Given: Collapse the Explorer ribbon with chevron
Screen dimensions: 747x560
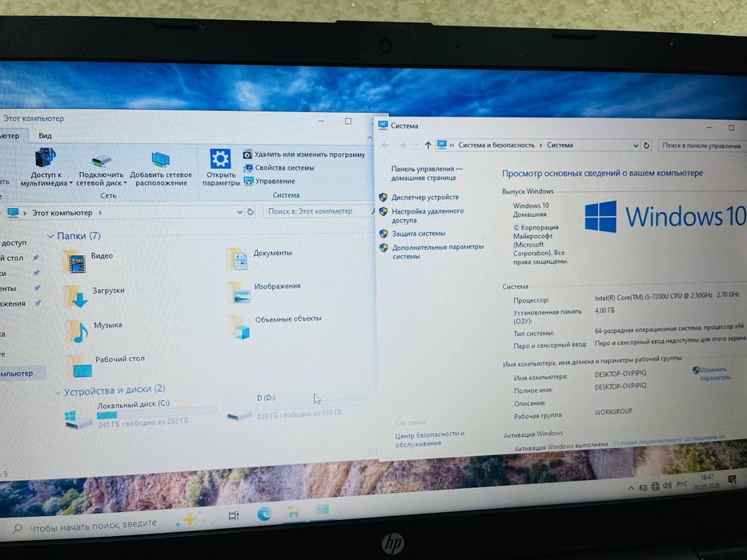Looking at the screenshot, I should click(x=369, y=138).
